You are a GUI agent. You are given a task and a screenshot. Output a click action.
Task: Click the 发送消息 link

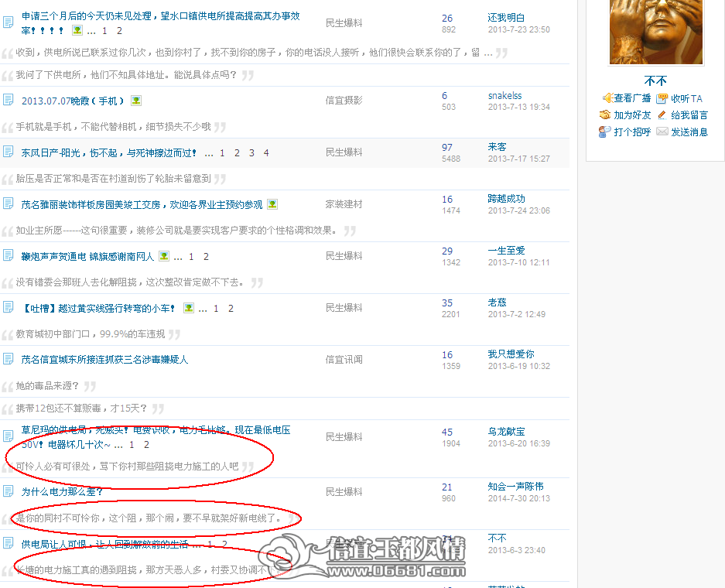(x=689, y=132)
